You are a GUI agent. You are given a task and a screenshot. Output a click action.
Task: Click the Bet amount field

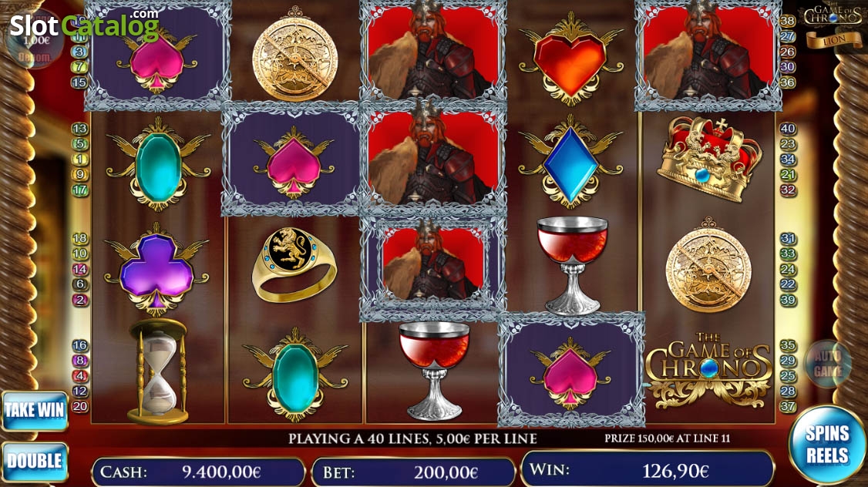(413, 472)
